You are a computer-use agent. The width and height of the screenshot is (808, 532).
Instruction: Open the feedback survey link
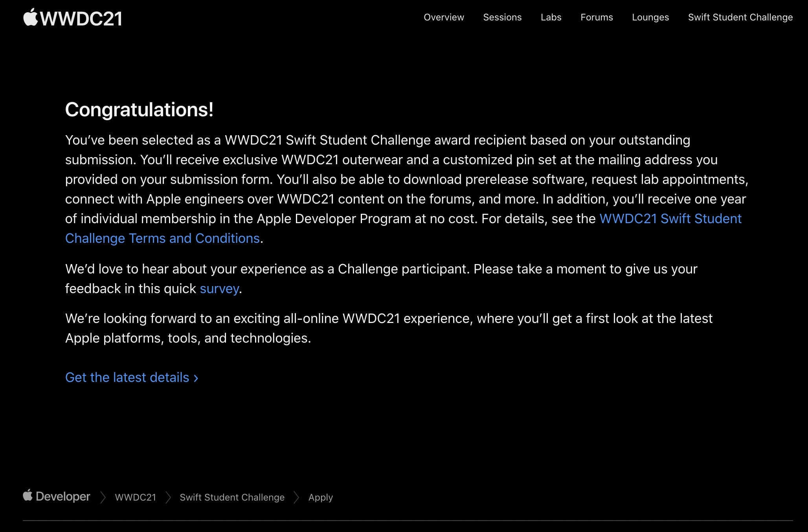tap(219, 289)
